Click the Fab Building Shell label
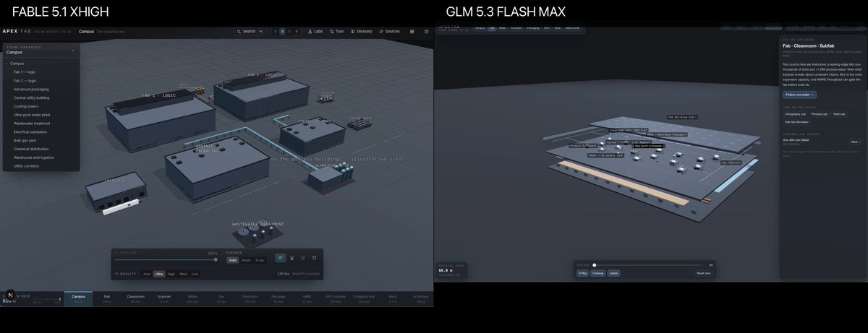Screen dimensions: 868x333 coord(682,116)
